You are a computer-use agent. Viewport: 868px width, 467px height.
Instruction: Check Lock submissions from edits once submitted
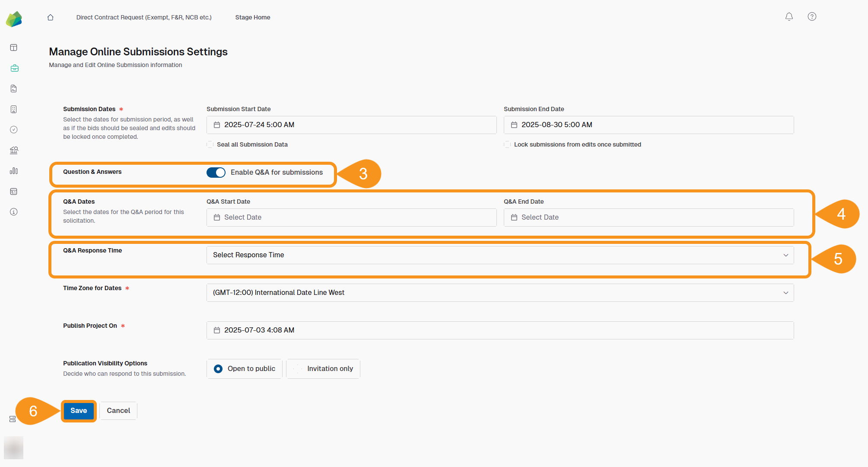tap(507, 144)
